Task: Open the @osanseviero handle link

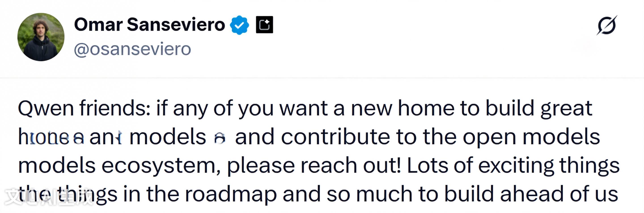Action: (x=133, y=49)
